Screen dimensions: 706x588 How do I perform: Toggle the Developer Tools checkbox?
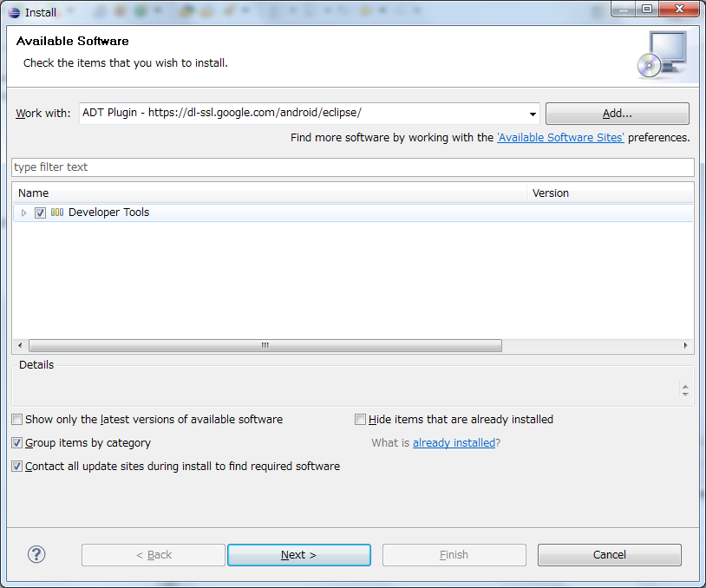click(x=40, y=212)
